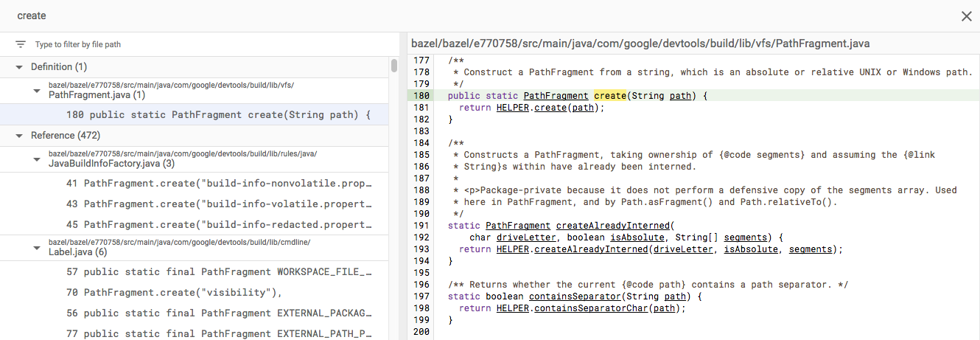Click line number 180 in gutter
This screenshot has width=980, height=340.
421,96
